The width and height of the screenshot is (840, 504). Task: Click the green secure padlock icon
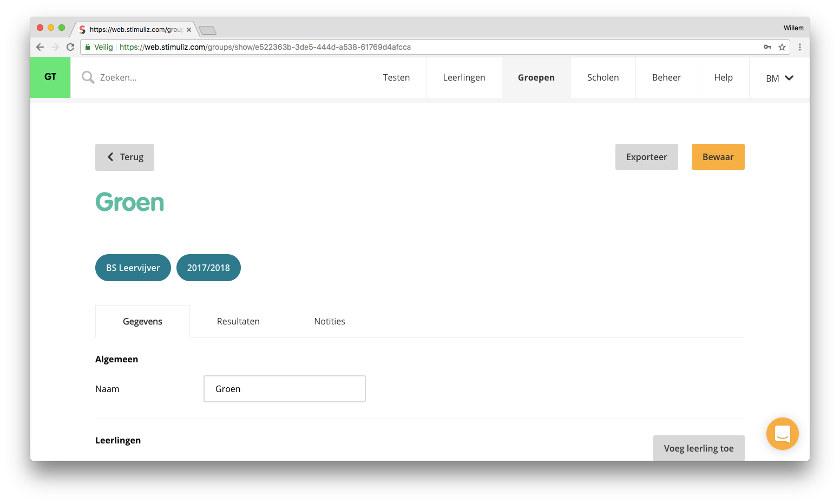click(88, 47)
